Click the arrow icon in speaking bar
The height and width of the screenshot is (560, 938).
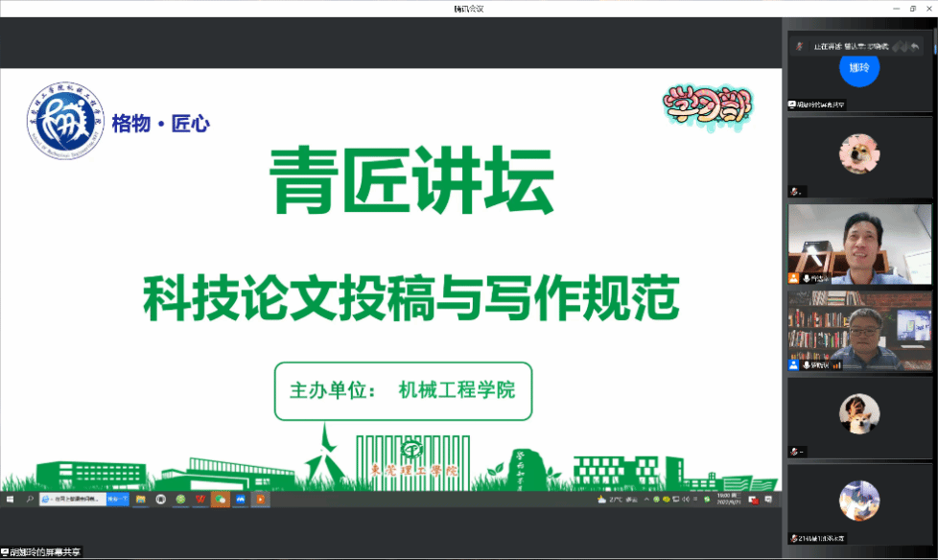click(915, 46)
